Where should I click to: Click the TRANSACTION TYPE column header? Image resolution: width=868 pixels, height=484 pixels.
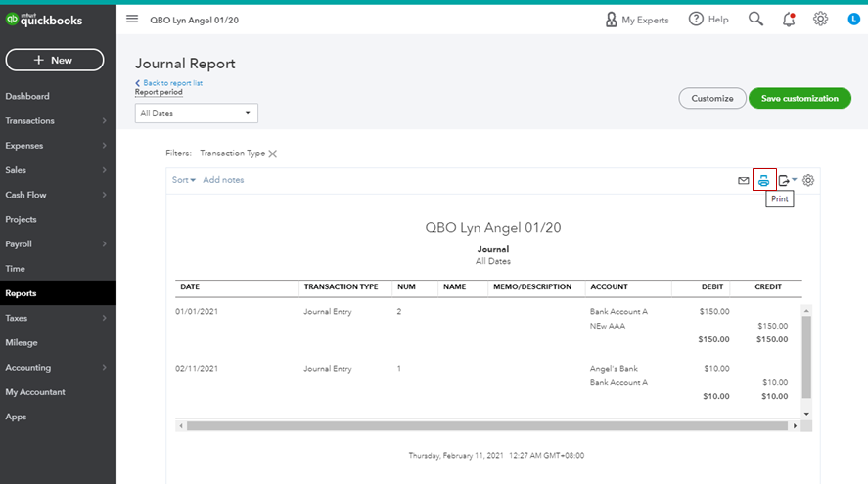341,287
